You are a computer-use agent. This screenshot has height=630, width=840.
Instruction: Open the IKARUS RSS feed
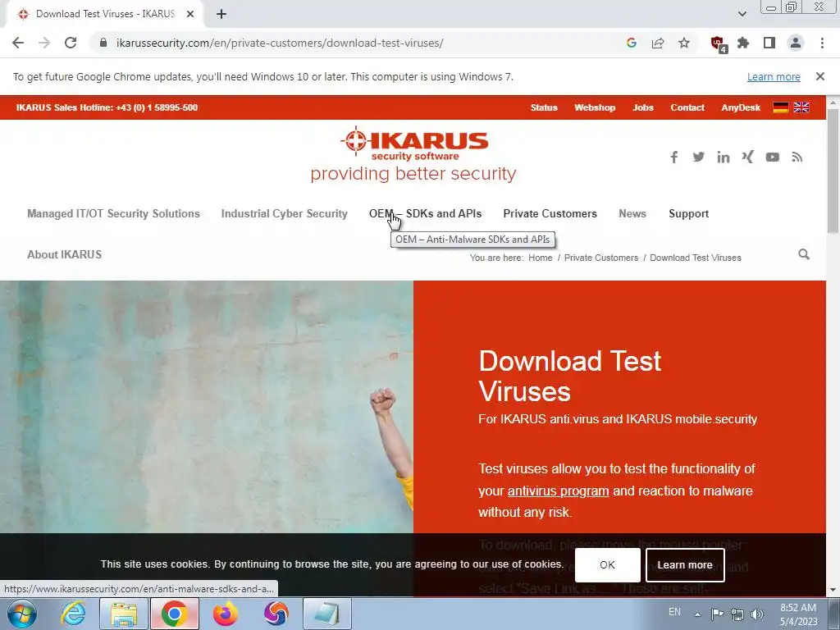(797, 157)
